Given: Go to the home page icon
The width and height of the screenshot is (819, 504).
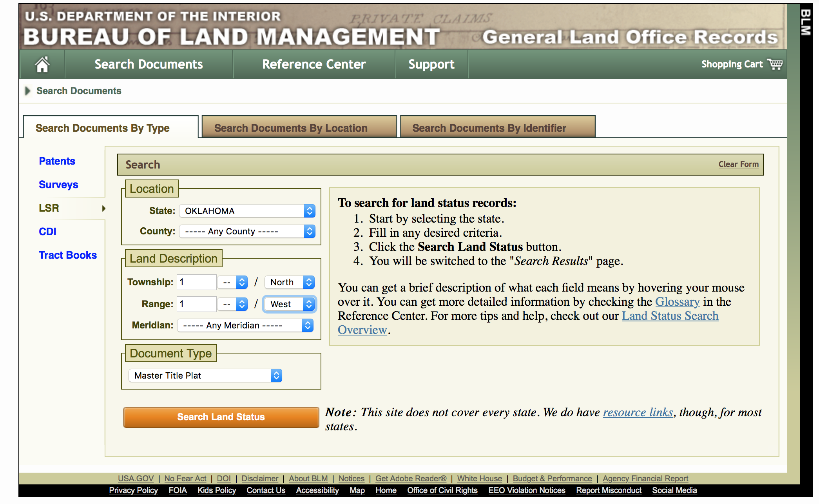Looking at the screenshot, I should (42, 64).
